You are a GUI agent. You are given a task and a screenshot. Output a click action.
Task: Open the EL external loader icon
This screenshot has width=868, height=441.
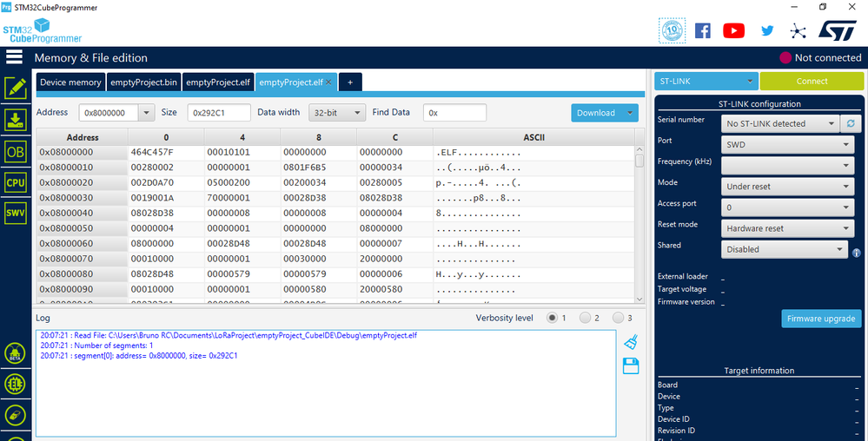[x=15, y=384]
